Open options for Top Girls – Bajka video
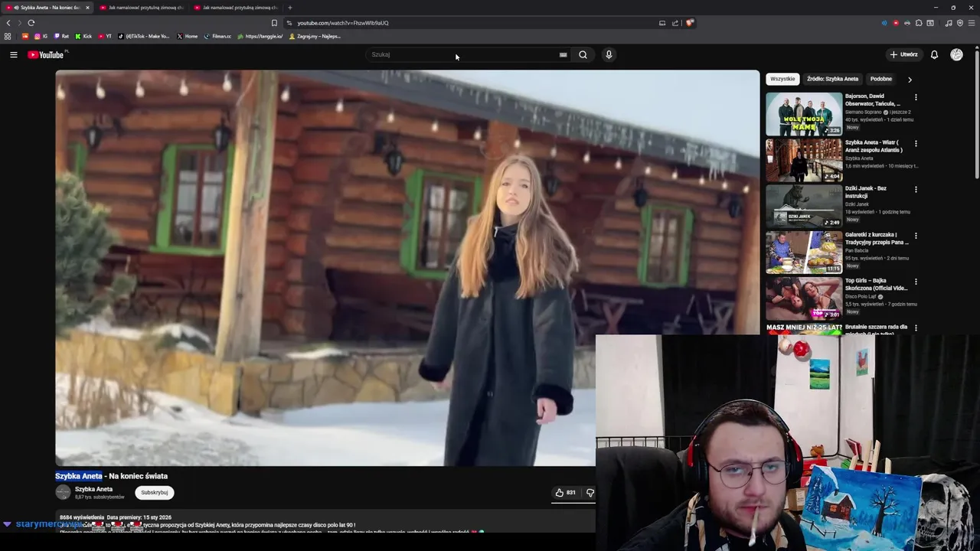 (916, 282)
